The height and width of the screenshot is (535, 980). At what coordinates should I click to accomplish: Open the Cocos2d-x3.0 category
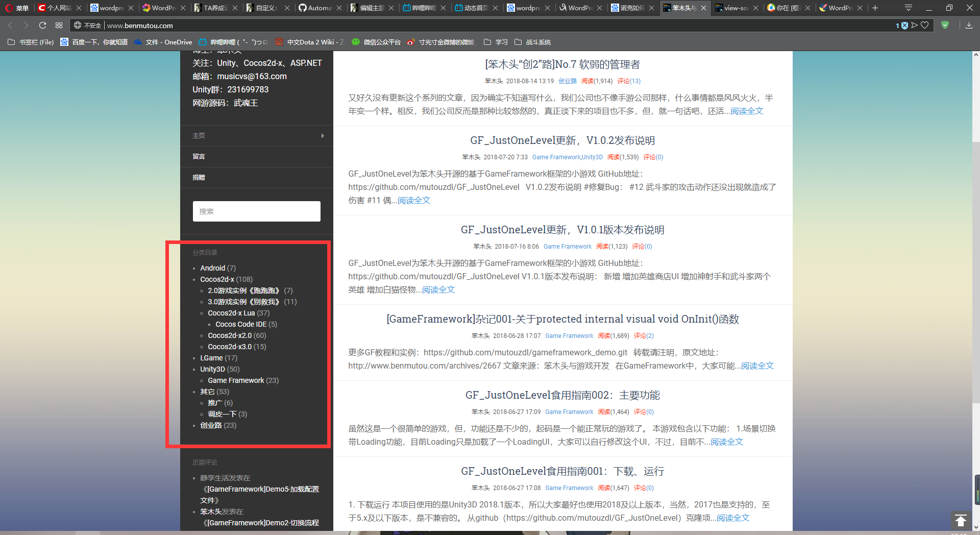[x=230, y=347]
